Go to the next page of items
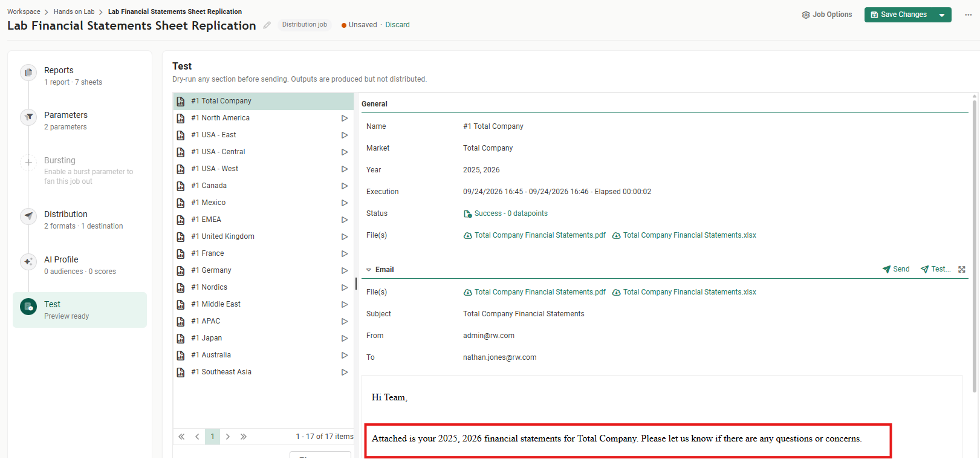 click(x=228, y=437)
